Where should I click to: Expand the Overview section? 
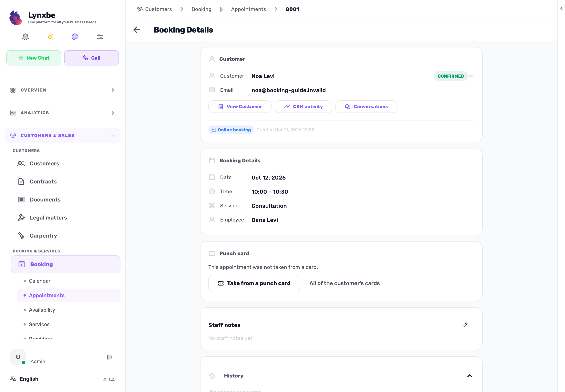point(62,90)
